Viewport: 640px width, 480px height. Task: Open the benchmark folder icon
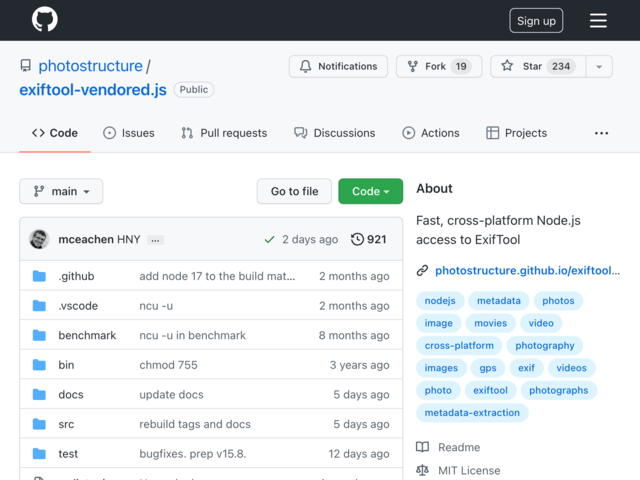coord(39,336)
